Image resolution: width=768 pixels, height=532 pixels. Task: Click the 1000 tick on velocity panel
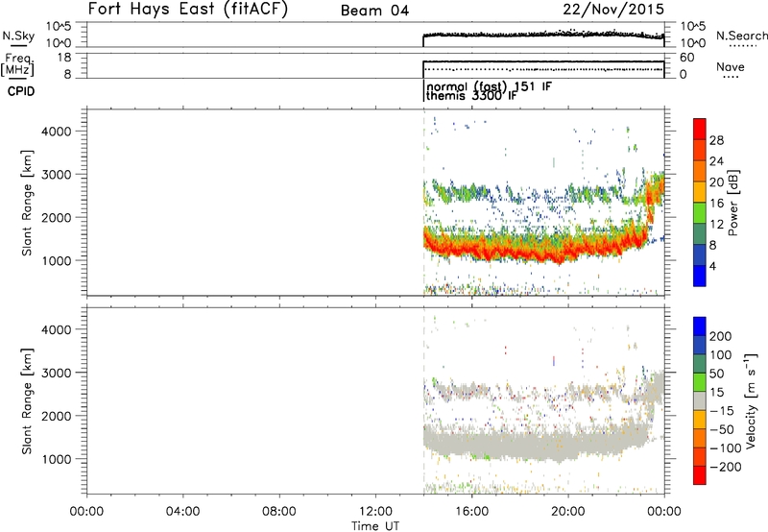pyautogui.click(x=57, y=459)
